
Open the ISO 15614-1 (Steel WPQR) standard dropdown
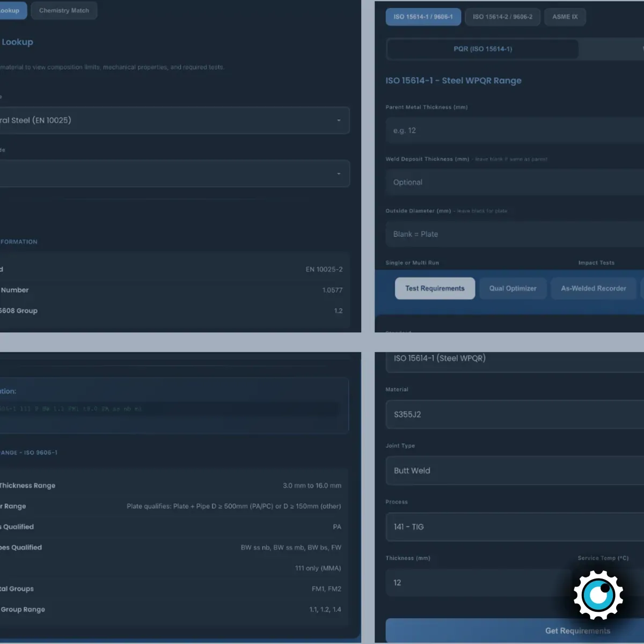[x=515, y=358]
